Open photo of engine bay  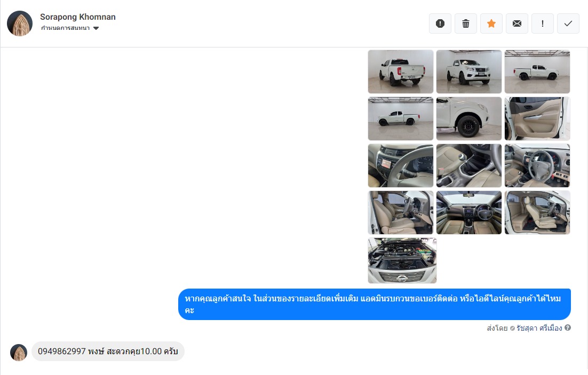coord(402,260)
